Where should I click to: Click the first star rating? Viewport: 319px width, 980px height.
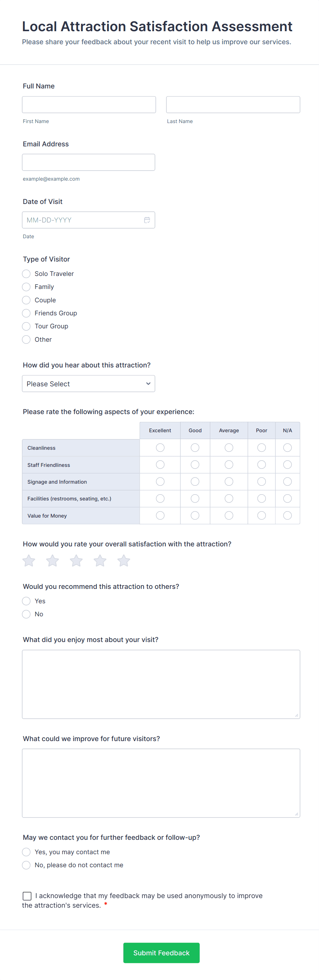coord(29,560)
